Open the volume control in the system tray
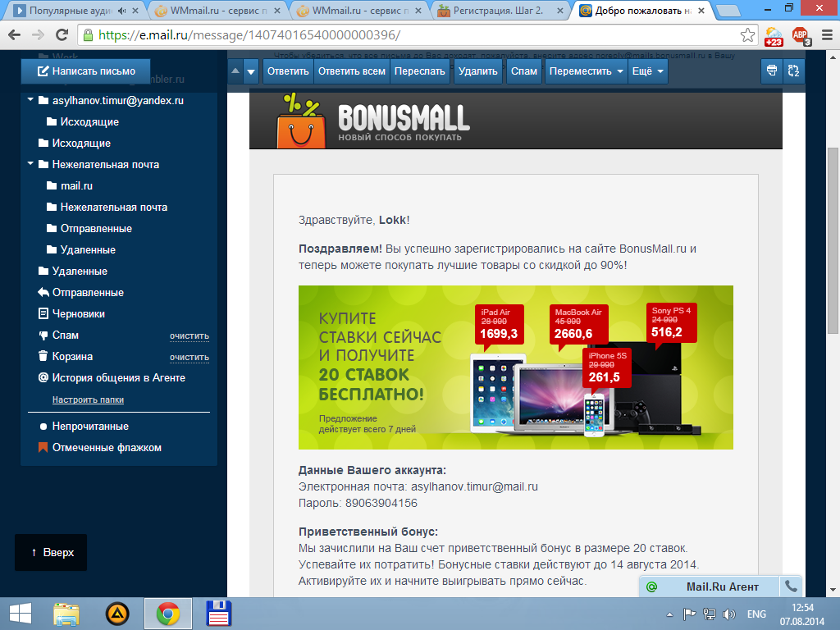 pos(728,614)
